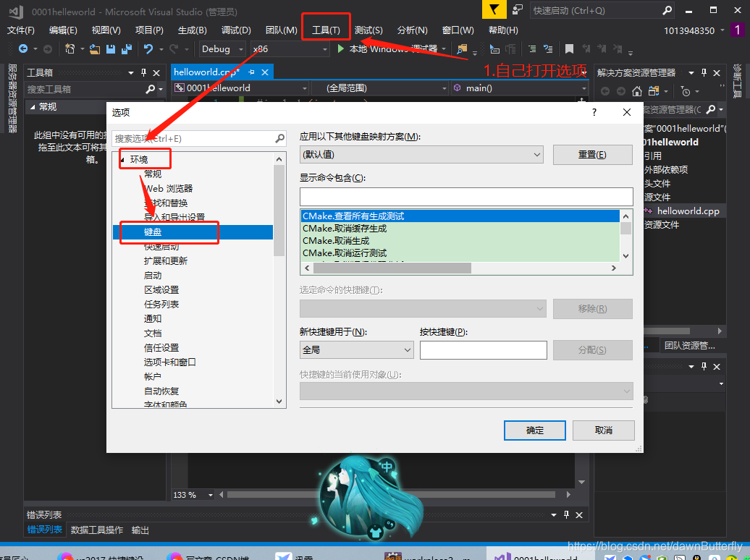Image resolution: width=750 pixels, height=560 pixels.
Task: Pin the Solution Explorer panel
Action: [704, 72]
